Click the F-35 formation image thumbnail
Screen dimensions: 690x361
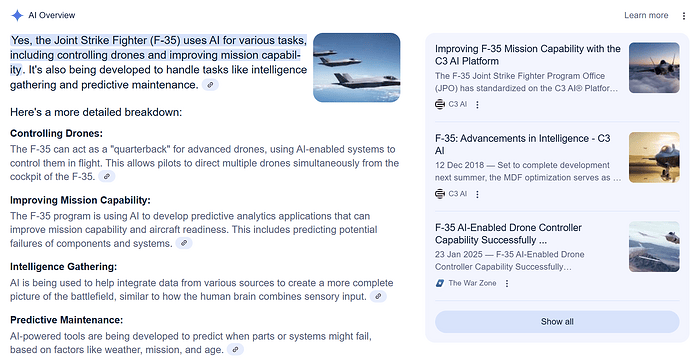[356, 68]
